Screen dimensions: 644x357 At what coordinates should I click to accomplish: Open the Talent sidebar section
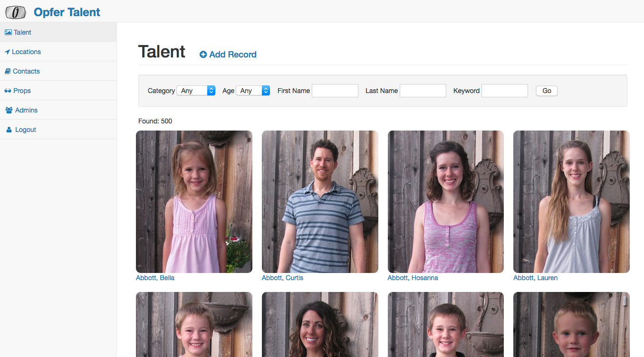(x=58, y=32)
